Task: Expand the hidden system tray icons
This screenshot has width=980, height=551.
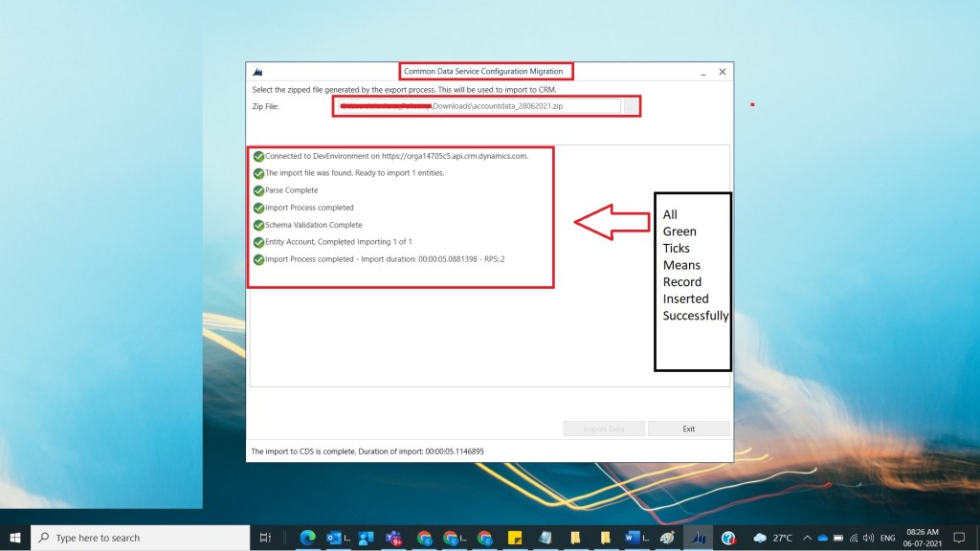Action: [807, 538]
